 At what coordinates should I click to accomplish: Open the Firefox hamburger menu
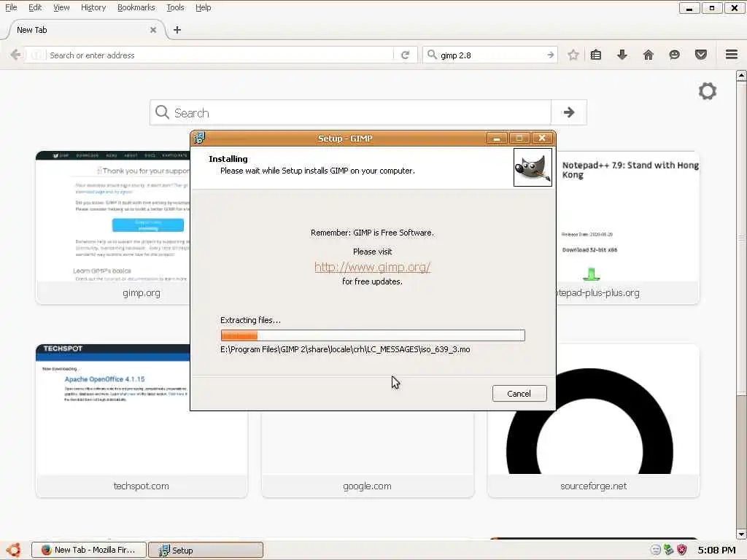tap(732, 54)
